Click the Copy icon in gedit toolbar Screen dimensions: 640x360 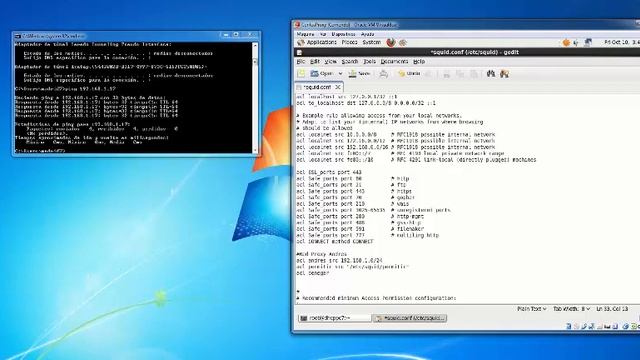(x=460, y=74)
